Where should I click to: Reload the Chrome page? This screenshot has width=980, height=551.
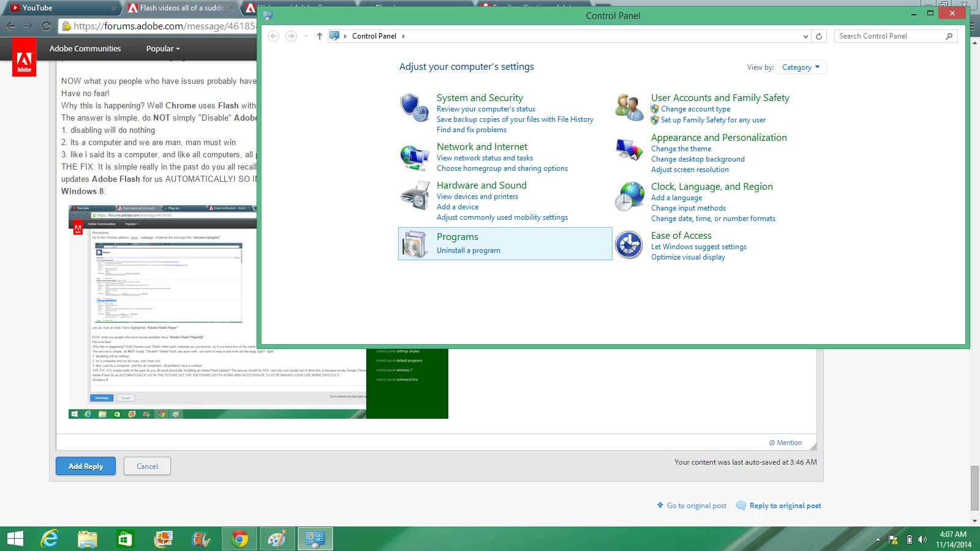tap(46, 26)
